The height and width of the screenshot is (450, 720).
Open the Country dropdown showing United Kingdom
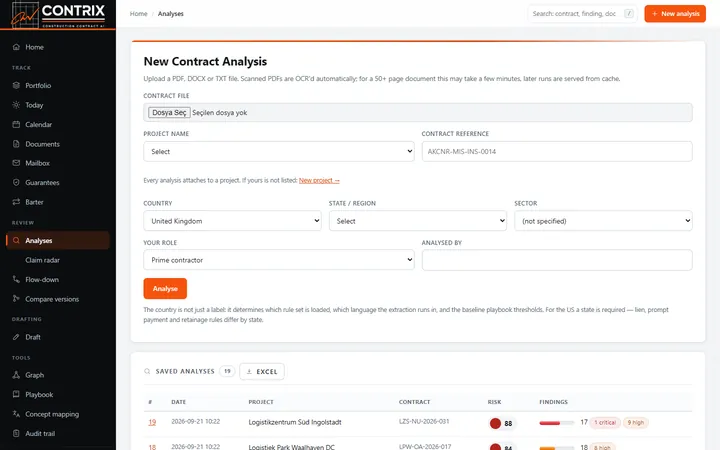(232, 221)
